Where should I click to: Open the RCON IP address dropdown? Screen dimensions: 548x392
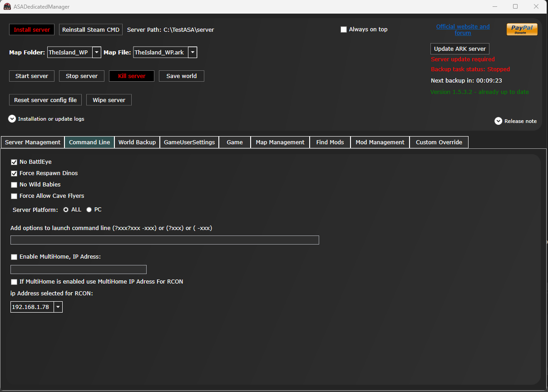click(x=58, y=307)
